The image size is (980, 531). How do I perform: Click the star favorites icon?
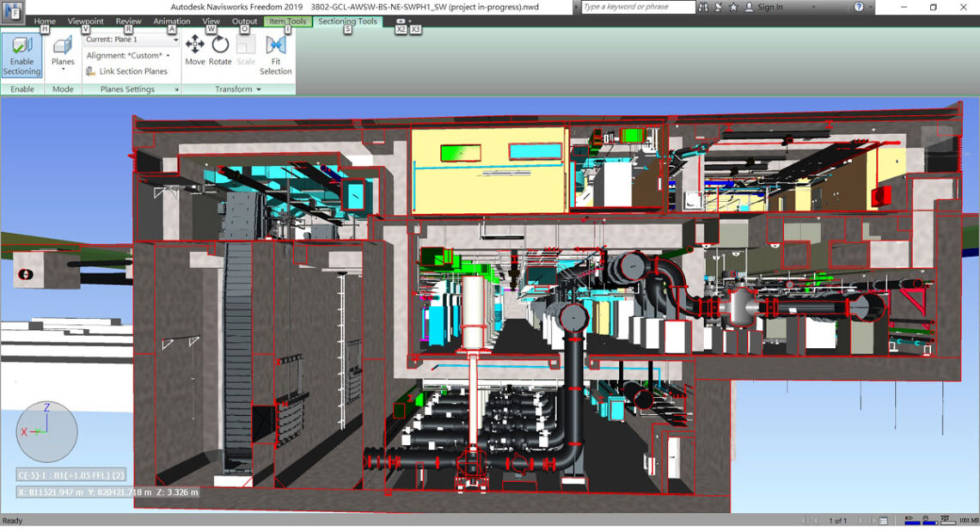click(733, 7)
